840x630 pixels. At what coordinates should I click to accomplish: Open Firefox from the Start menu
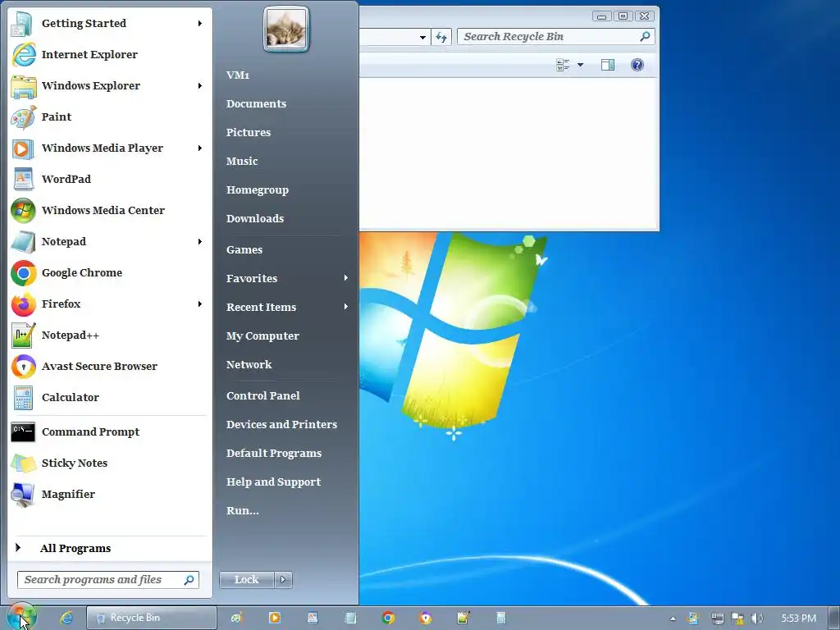tap(109, 304)
